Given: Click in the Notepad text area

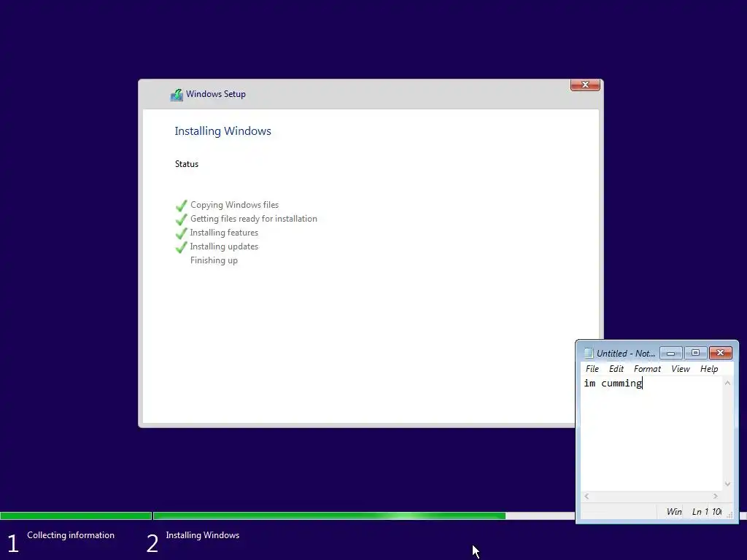Looking at the screenshot, I should point(651,433).
